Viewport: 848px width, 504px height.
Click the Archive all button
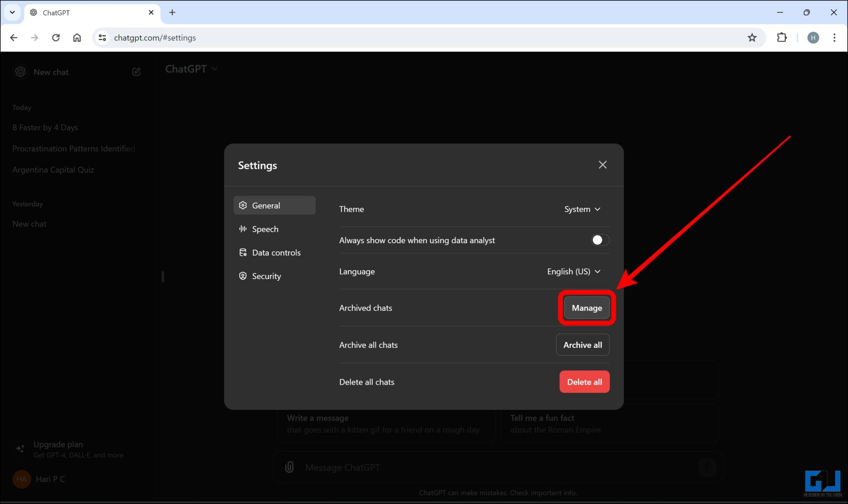coord(582,345)
